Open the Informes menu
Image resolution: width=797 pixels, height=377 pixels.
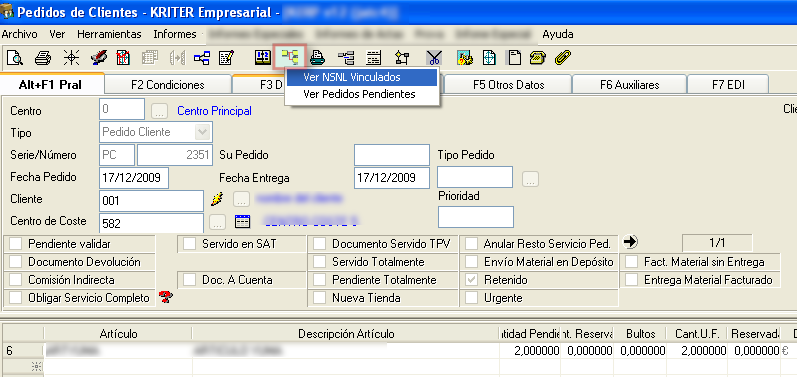pos(175,34)
